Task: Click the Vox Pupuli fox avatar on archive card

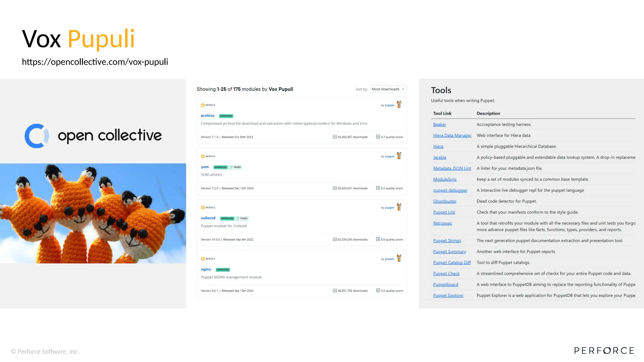Action: click(x=399, y=104)
